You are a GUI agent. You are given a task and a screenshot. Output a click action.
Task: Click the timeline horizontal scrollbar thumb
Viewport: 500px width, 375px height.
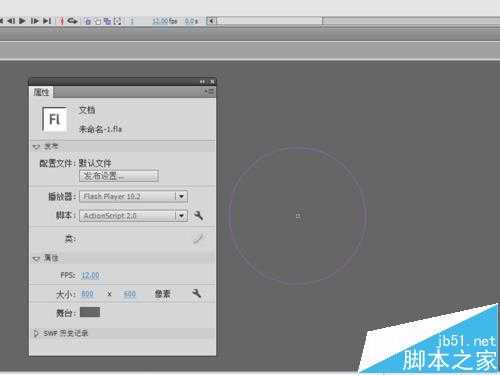269,21
